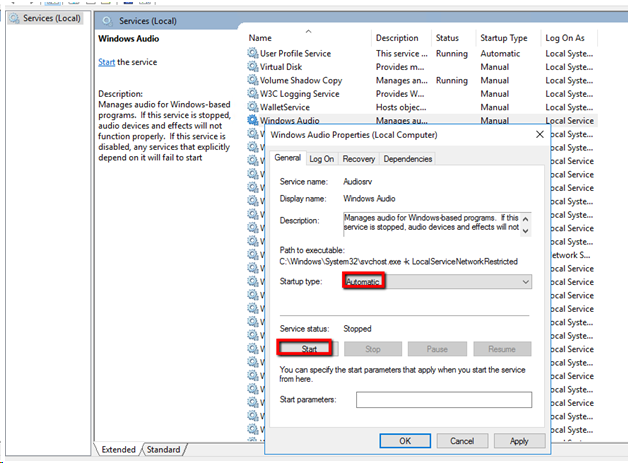Switch to the Extended view tab
The height and width of the screenshot is (463, 628).
[x=118, y=449]
